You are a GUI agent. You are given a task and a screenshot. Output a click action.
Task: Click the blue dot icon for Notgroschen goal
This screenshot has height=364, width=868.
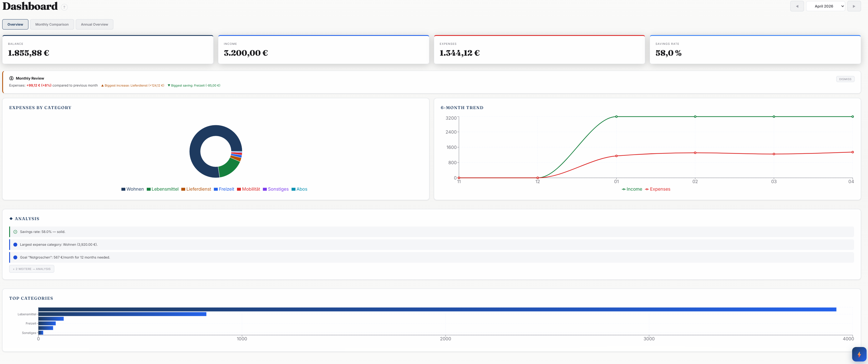(x=15, y=258)
